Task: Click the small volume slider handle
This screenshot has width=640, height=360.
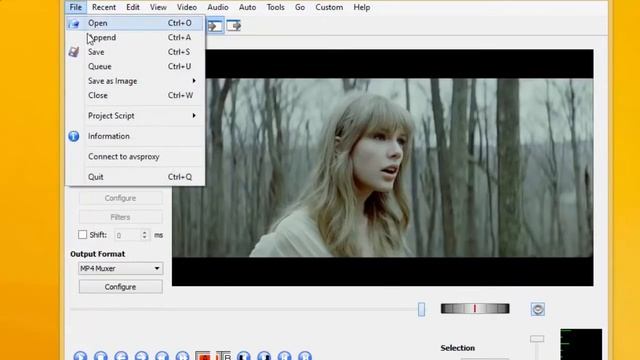Action: (537, 339)
